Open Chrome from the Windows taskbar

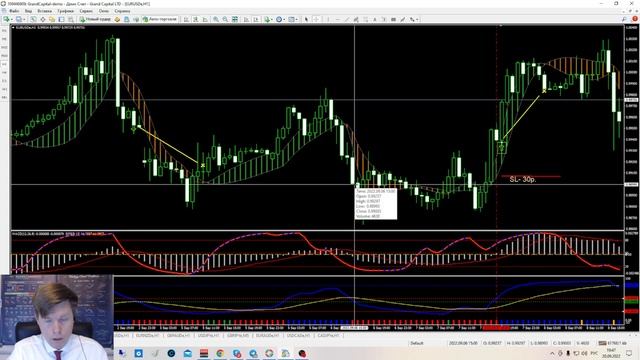point(220,353)
